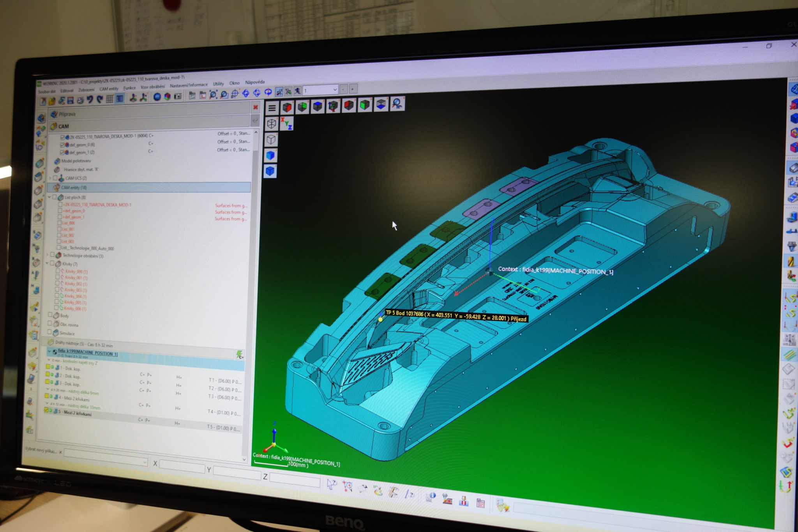This screenshot has height=532, width=798.
Task: Check the Body checkbox
Action: (50, 315)
